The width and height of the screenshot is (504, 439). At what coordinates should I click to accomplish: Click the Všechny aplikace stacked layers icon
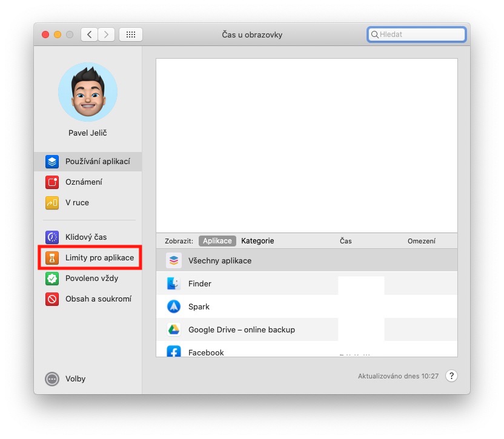coord(174,260)
